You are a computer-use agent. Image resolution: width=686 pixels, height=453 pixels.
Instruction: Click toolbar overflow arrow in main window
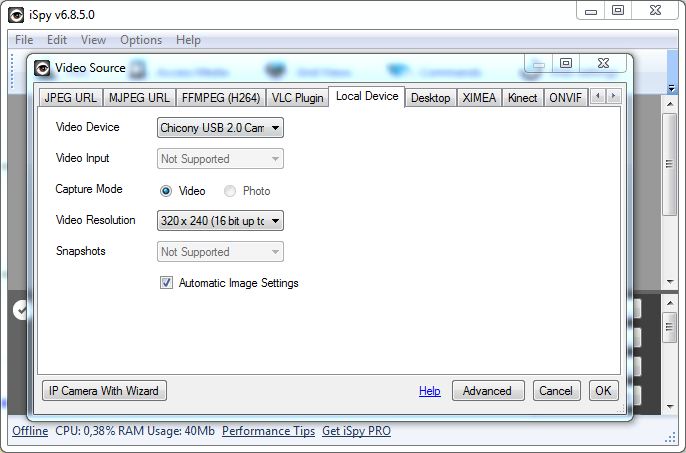pyautogui.click(x=672, y=88)
